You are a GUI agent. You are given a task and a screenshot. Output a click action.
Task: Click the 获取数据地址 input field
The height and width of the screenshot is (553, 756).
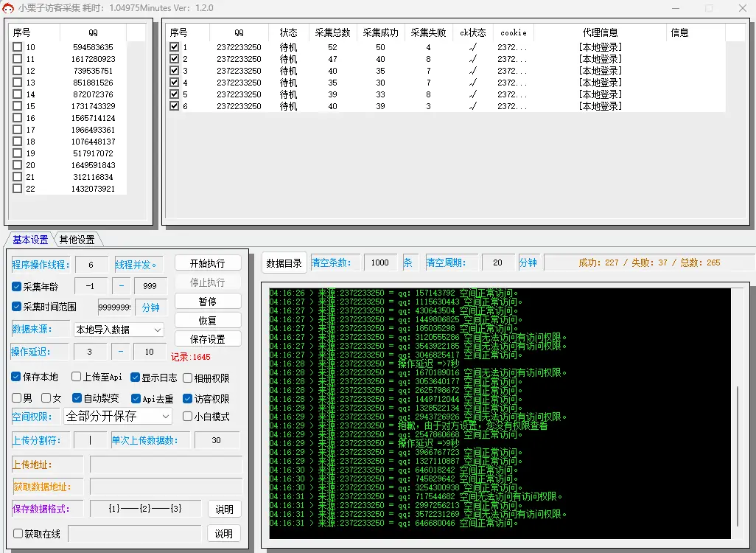pos(166,487)
